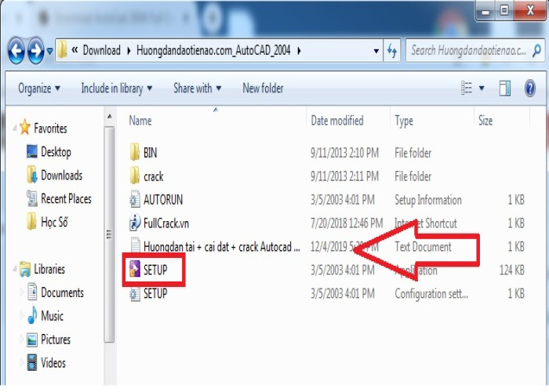Viewport: 549px width, 392px height.
Task: Sort files by Date modified column
Action: (337, 121)
